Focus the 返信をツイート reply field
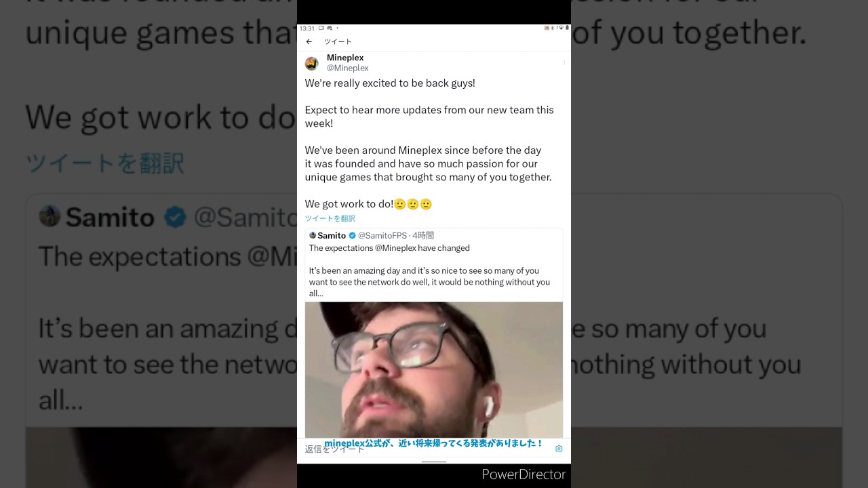This screenshot has width=868, height=488. [x=427, y=449]
